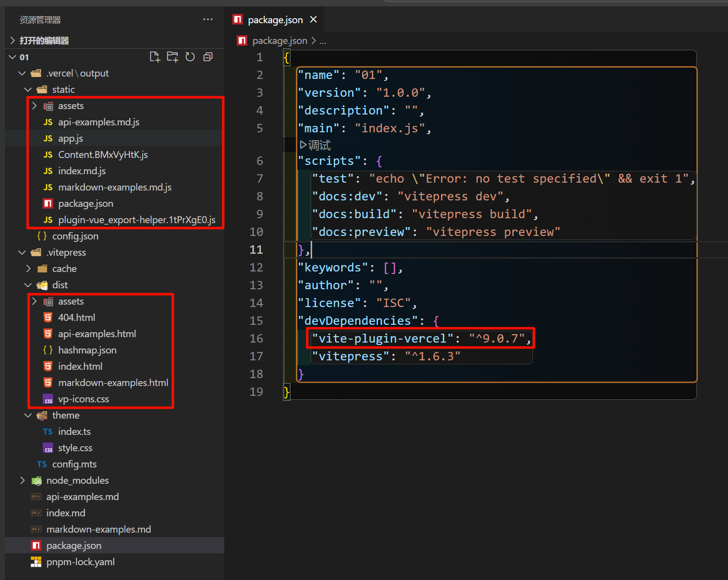Select vp-icons.css in the dist folder

point(83,399)
